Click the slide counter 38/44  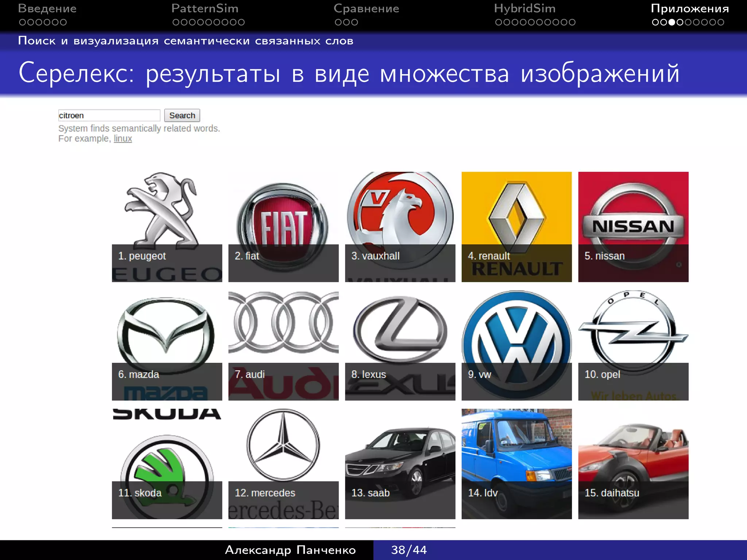click(409, 550)
